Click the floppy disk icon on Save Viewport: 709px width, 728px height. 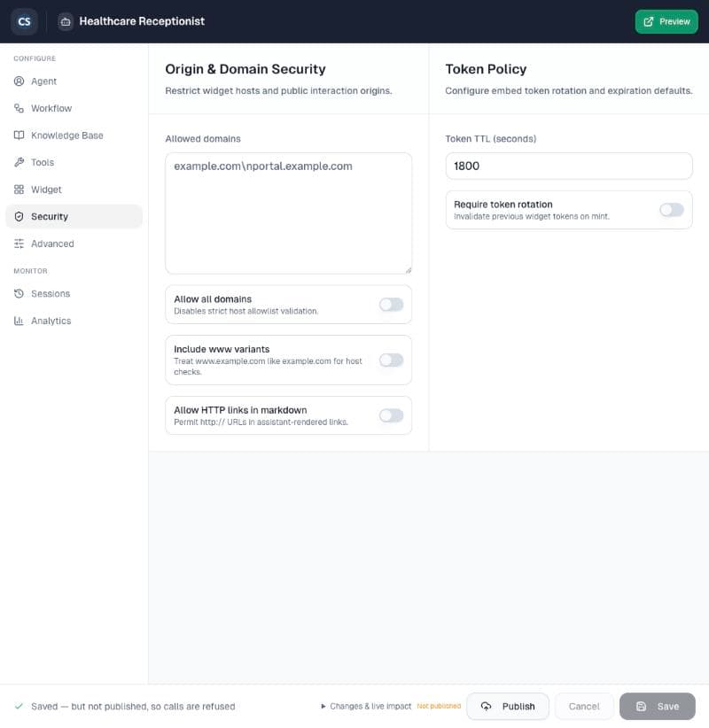pos(641,706)
